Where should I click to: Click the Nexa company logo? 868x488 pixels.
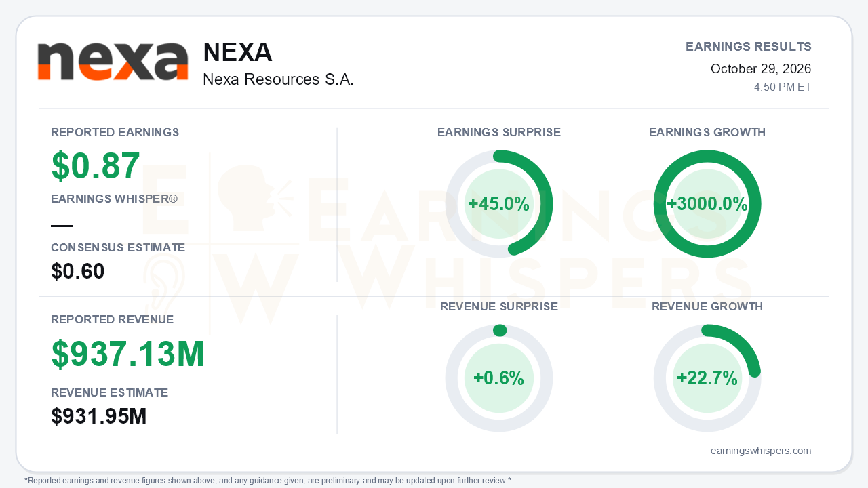point(113,62)
